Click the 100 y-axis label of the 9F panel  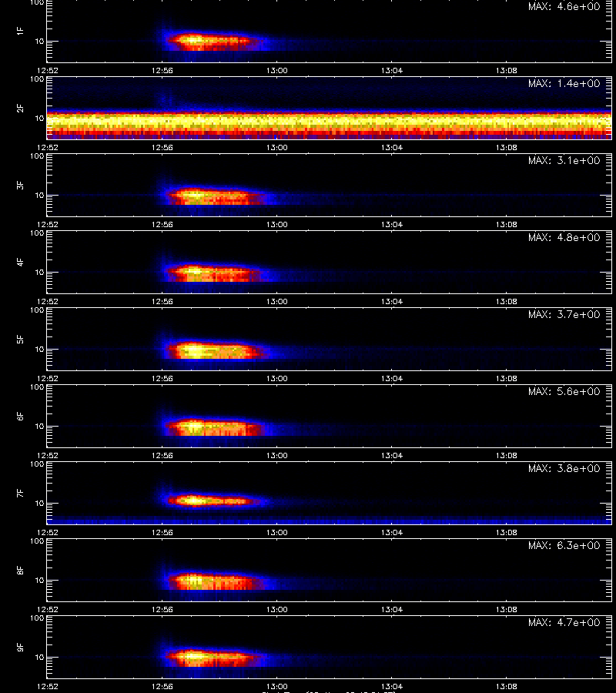[x=37, y=618]
